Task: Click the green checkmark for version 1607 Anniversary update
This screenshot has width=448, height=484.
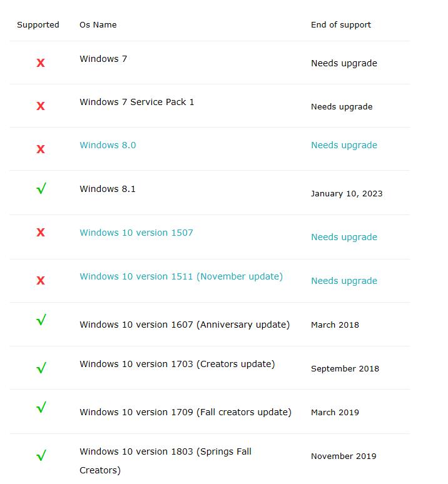Action: click(41, 320)
